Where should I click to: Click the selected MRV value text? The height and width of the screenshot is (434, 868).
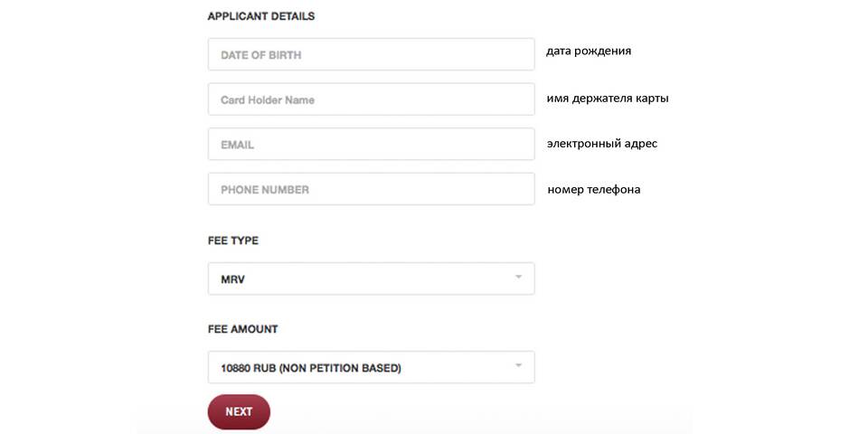[x=232, y=279]
